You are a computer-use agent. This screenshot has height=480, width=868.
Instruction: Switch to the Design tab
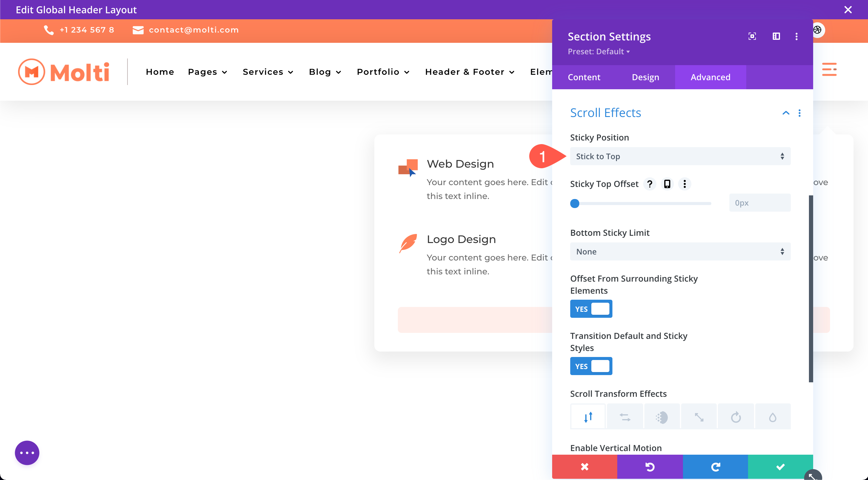(645, 77)
